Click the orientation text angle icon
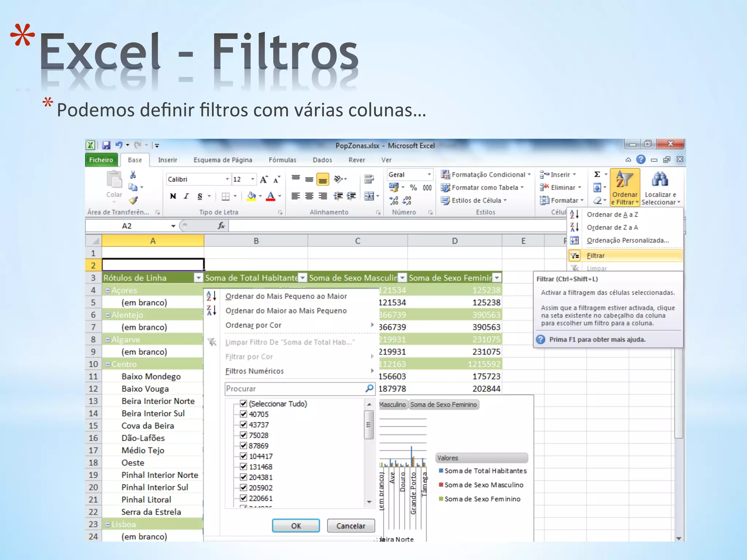747x560 pixels. pos(338,179)
